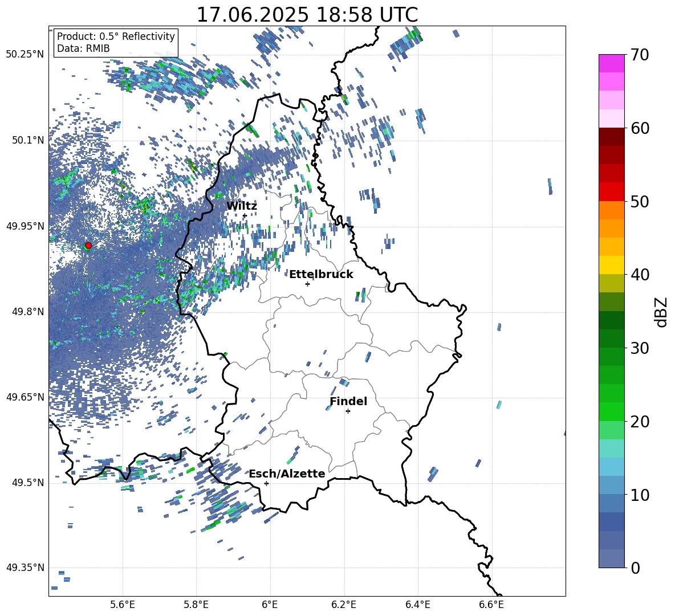Click the latitude label "50.25°N"
This screenshot has width=675, height=616.
click(x=25, y=55)
